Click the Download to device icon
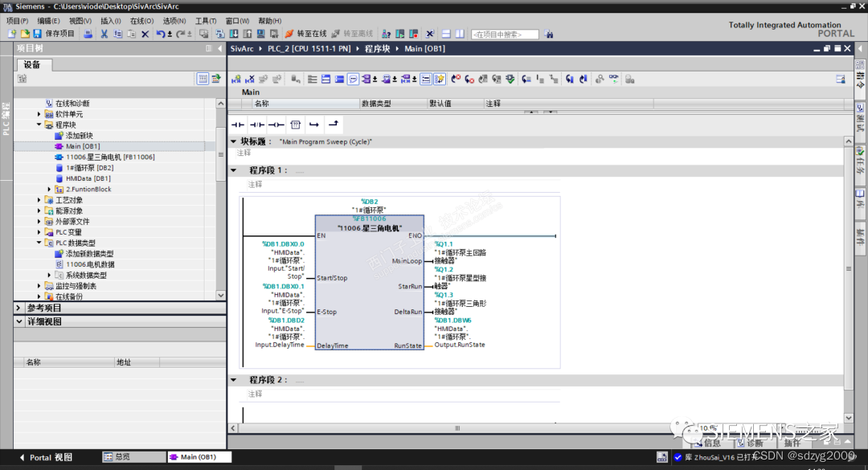 click(234, 34)
